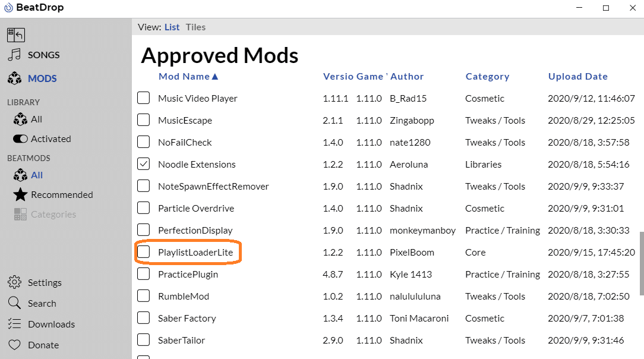Click the BeatDrop logo in the title bar

coord(8,8)
